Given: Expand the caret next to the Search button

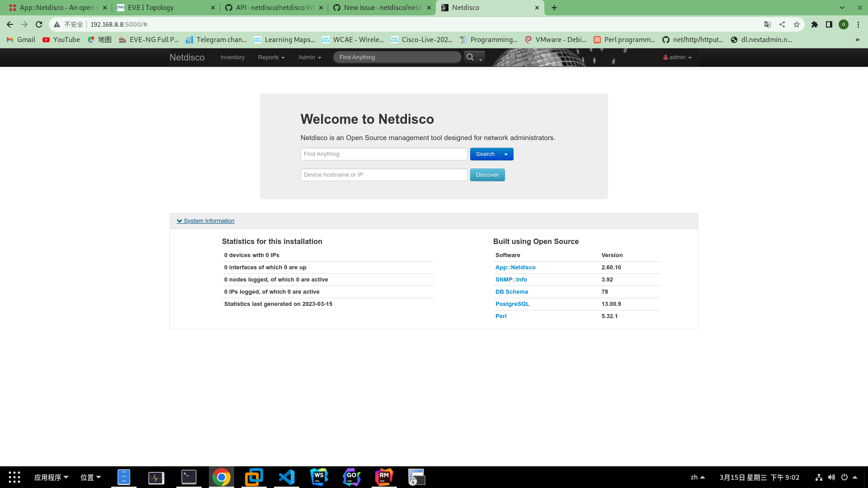Looking at the screenshot, I should (506, 154).
